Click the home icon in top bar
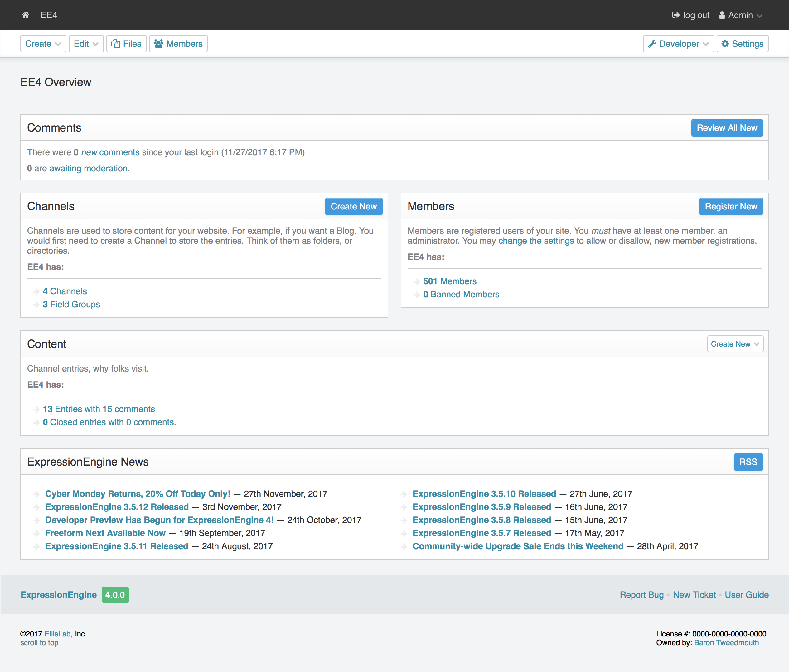The width and height of the screenshot is (789, 672). pyautogui.click(x=26, y=15)
